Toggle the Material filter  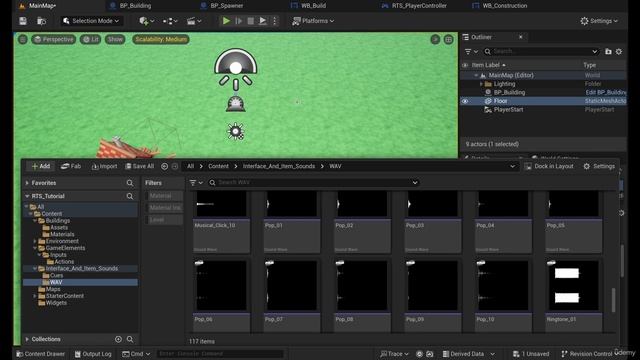pos(164,196)
